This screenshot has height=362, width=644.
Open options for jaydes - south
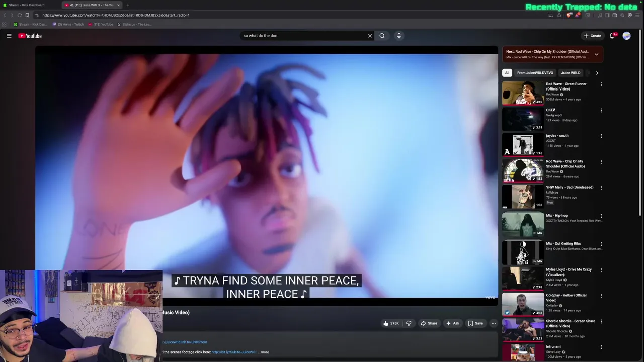tap(601, 136)
